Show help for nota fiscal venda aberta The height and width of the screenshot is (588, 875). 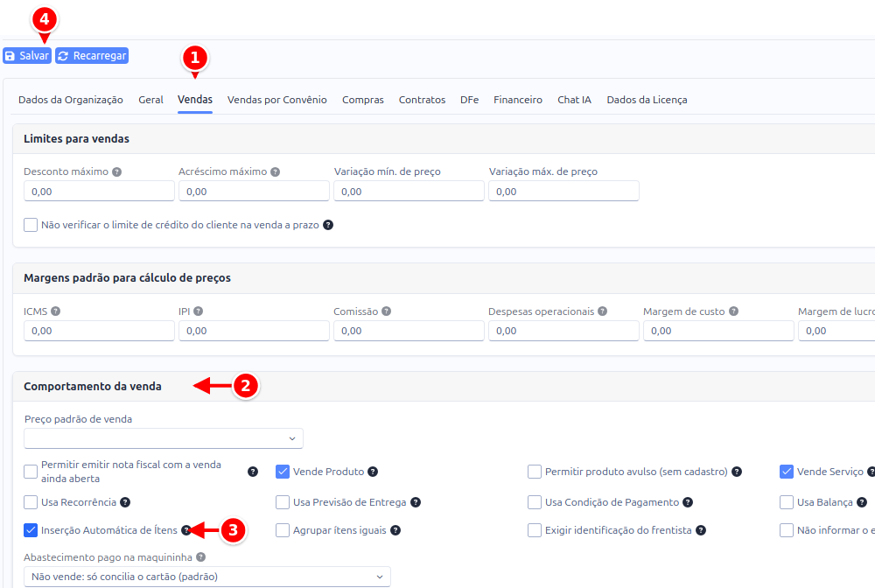253,472
